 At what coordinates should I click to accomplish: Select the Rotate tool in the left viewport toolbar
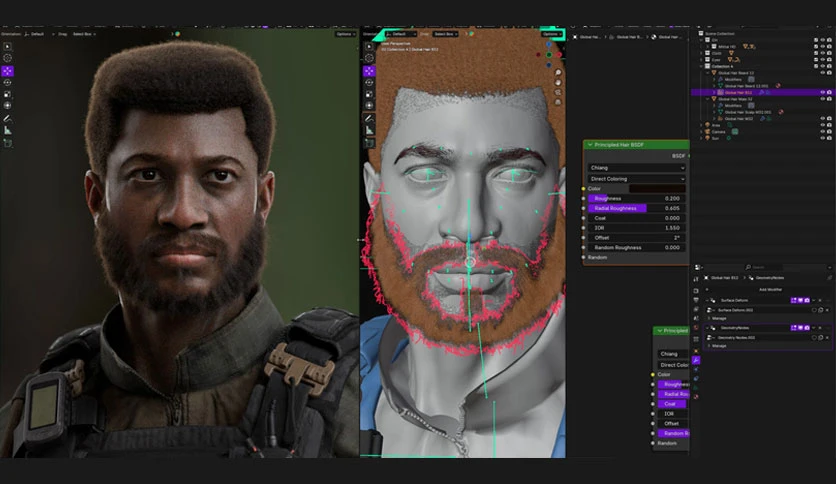click(7, 83)
